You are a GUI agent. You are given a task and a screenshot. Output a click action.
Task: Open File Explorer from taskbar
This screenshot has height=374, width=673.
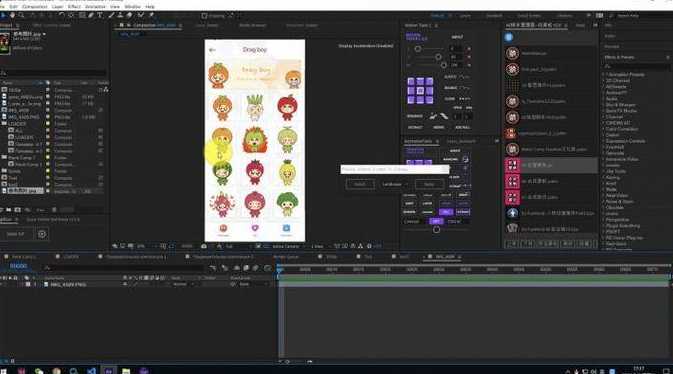pos(126,371)
